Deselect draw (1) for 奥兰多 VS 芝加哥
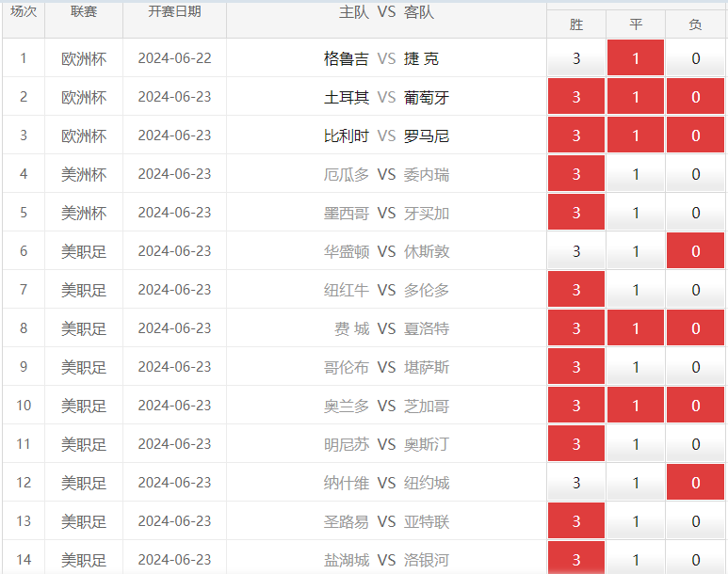 (x=636, y=405)
